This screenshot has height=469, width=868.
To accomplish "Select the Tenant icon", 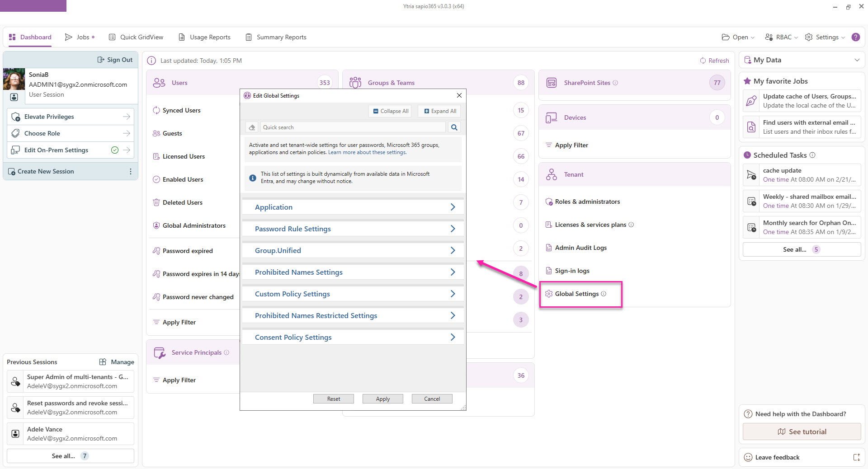I will [x=551, y=174].
